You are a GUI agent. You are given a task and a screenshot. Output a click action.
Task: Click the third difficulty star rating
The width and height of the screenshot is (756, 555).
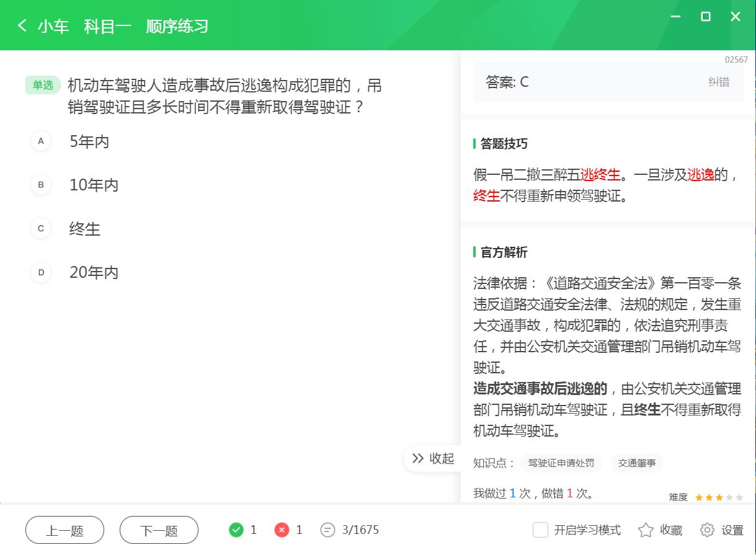[x=719, y=497]
